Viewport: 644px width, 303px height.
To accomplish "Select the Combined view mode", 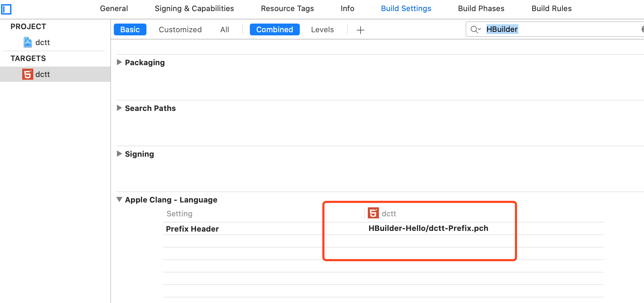I will [274, 29].
